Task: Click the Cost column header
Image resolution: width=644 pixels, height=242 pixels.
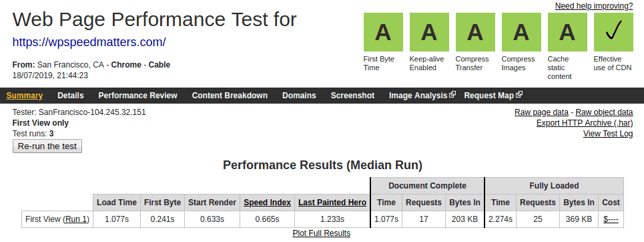Action: click(611, 203)
